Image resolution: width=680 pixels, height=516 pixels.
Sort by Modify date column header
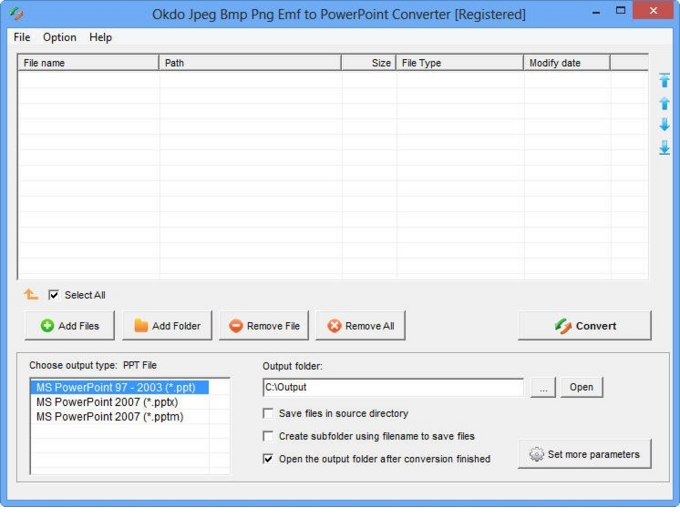coord(567,63)
